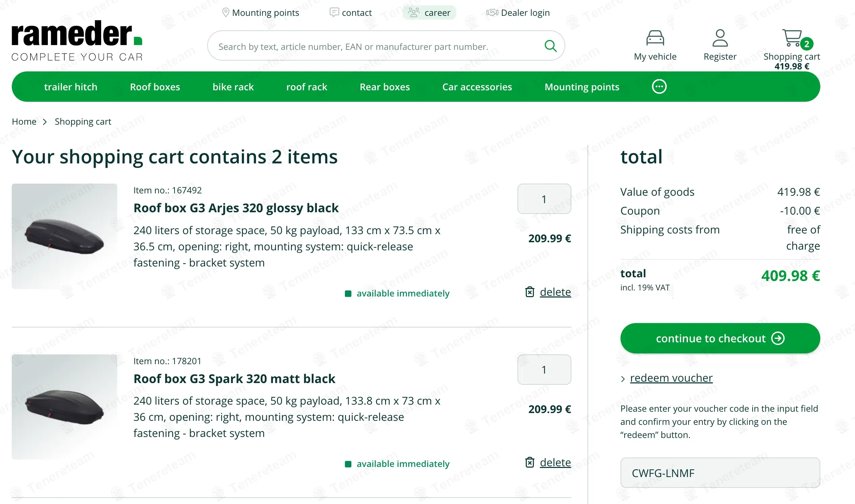Viewport: 855px width, 504px height.
Task: Click the Dealer login handshake icon
Action: (x=492, y=12)
